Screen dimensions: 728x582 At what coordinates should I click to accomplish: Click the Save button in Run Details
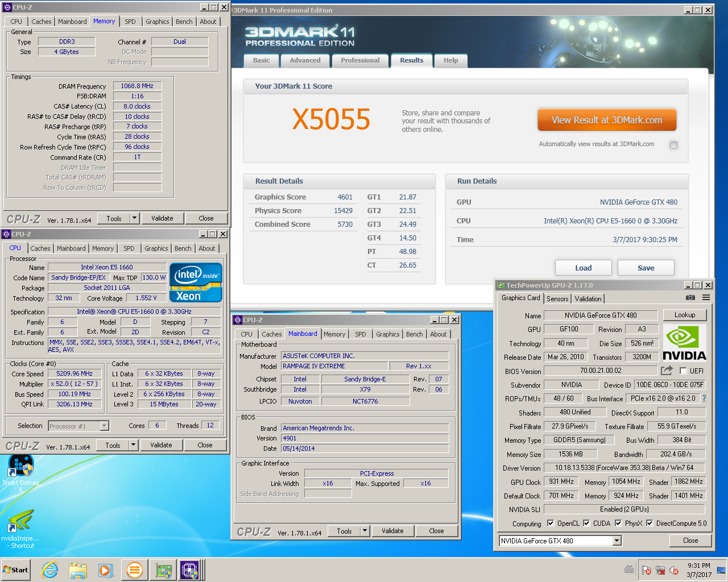point(646,268)
